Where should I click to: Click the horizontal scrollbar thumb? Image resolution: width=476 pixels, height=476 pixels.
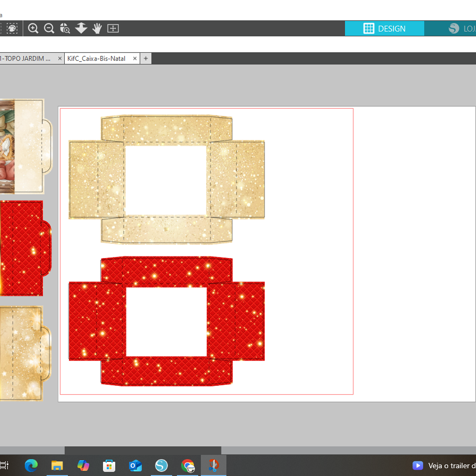143,450
